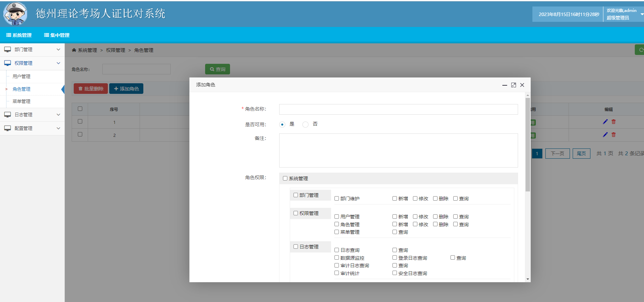This screenshot has height=302, width=644.
Task: Go to 尾页 in pagination
Action: click(582, 154)
